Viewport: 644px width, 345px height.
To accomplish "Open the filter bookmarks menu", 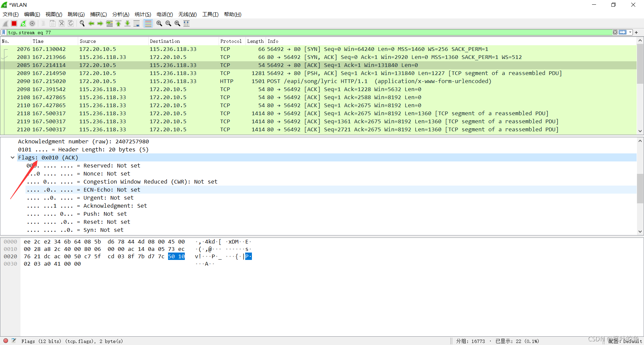I will pyautogui.click(x=4, y=32).
